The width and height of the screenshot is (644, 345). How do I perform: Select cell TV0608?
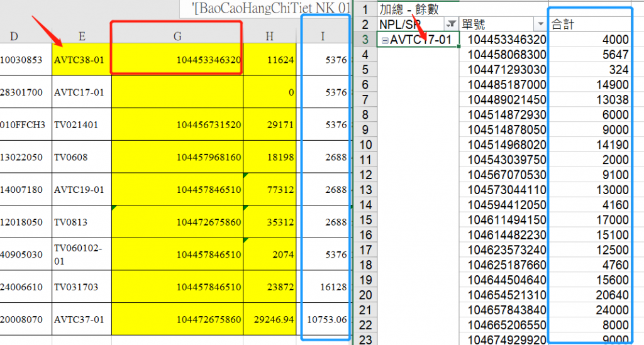click(82, 156)
